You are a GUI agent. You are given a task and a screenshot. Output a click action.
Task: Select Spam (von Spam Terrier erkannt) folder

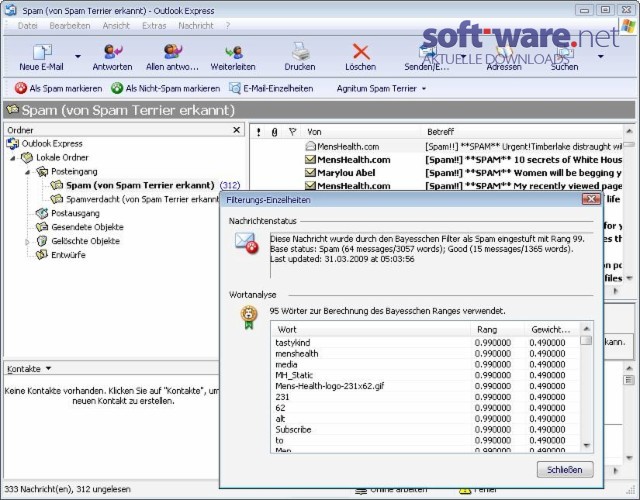click(140, 185)
